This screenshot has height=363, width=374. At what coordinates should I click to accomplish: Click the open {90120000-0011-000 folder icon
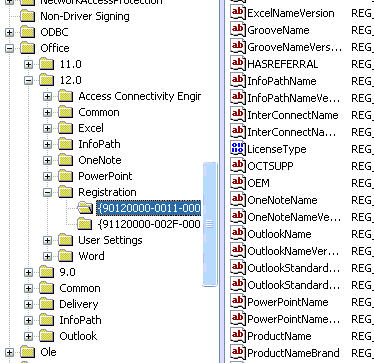[x=85, y=208]
